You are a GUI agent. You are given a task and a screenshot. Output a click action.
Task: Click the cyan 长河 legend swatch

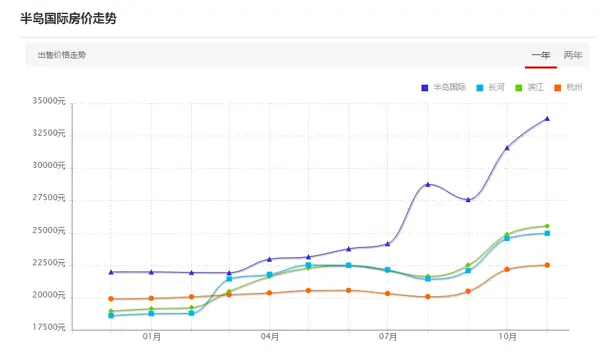coord(479,88)
